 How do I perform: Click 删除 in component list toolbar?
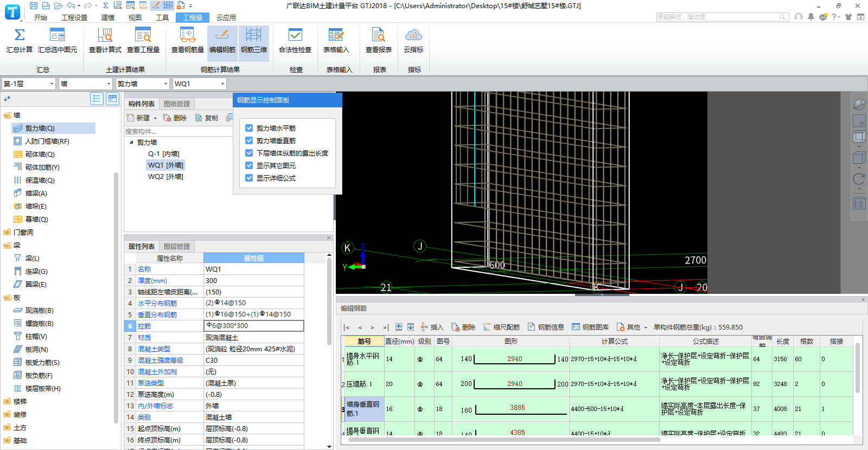(175, 118)
